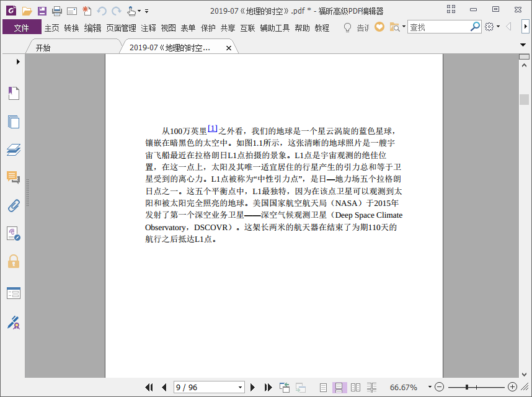Create a new PDF with the starred page icon

(x=87, y=11)
